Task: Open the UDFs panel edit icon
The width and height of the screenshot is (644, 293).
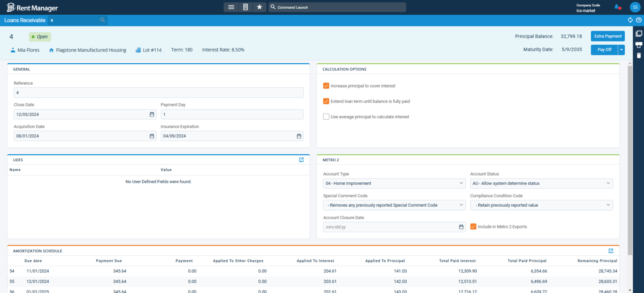Action: pos(301,160)
